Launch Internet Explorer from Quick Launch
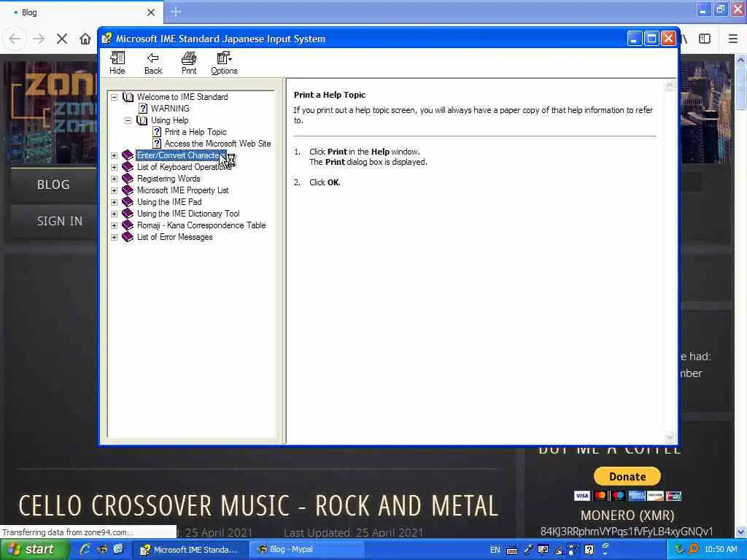This screenshot has height=560, width=747. click(86, 550)
